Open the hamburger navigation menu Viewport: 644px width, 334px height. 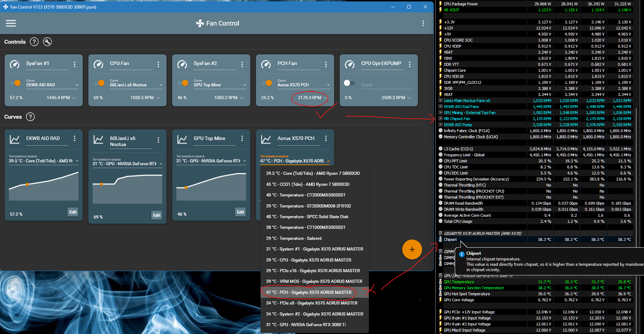coord(11,23)
